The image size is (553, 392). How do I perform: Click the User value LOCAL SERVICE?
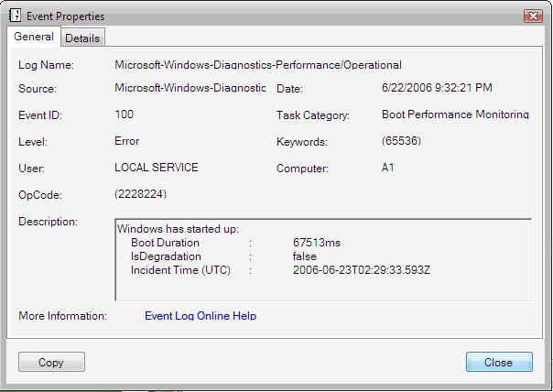click(x=156, y=168)
